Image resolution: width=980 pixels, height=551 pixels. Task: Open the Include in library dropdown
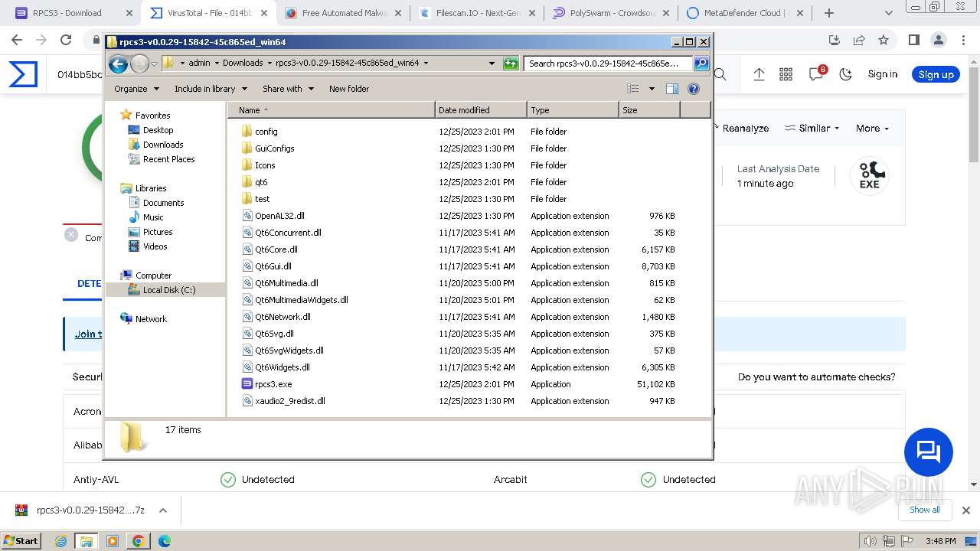[210, 89]
